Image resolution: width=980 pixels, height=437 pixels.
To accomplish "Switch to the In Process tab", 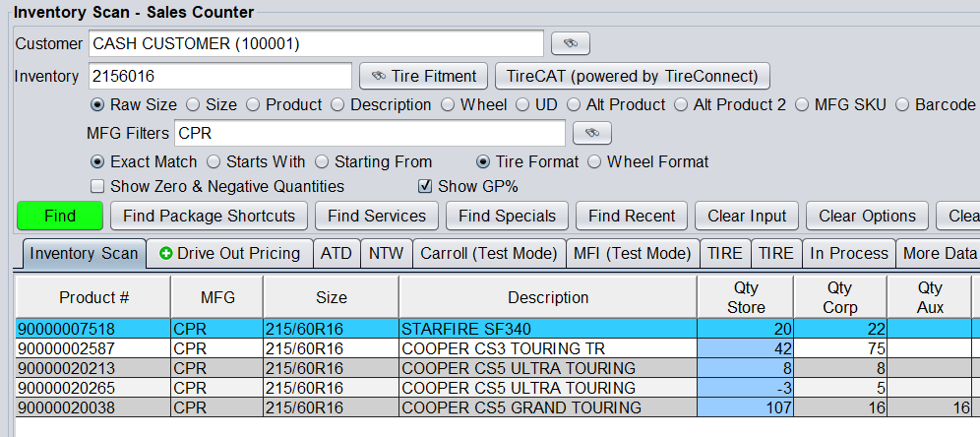I will [848, 253].
